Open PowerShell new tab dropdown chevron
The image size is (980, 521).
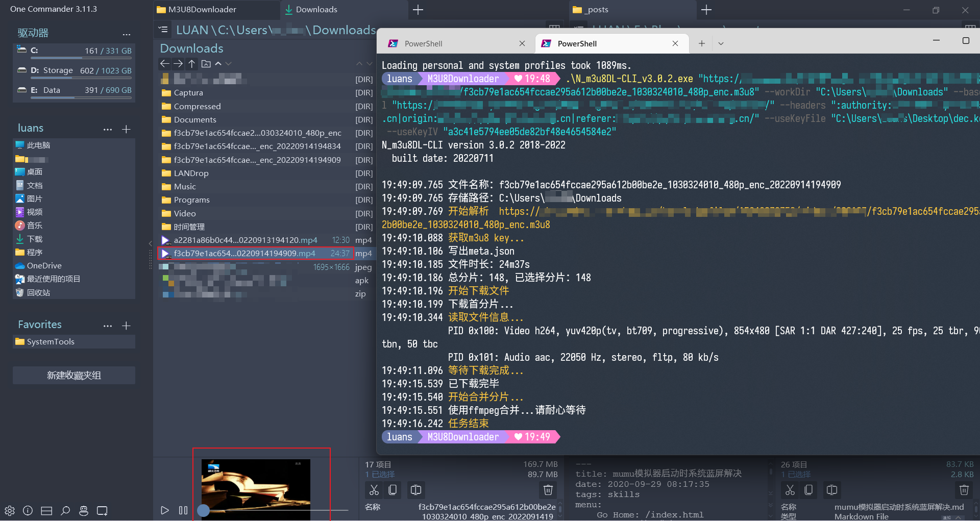(721, 44)
